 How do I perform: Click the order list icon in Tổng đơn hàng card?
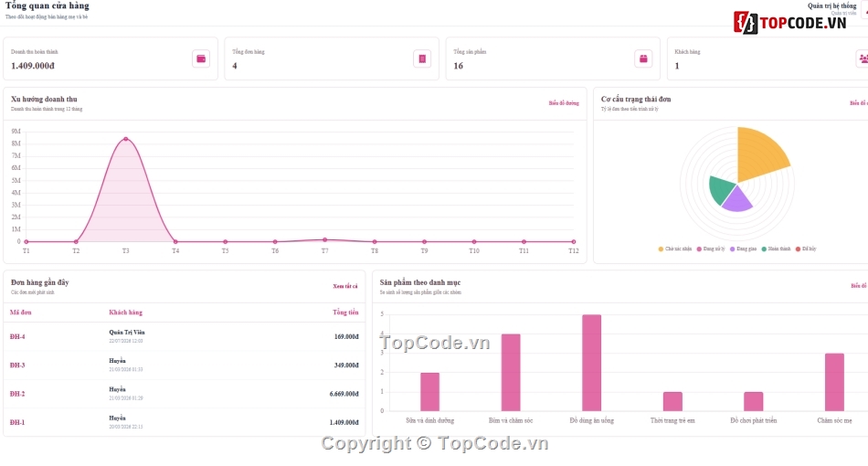click(422, 58)
